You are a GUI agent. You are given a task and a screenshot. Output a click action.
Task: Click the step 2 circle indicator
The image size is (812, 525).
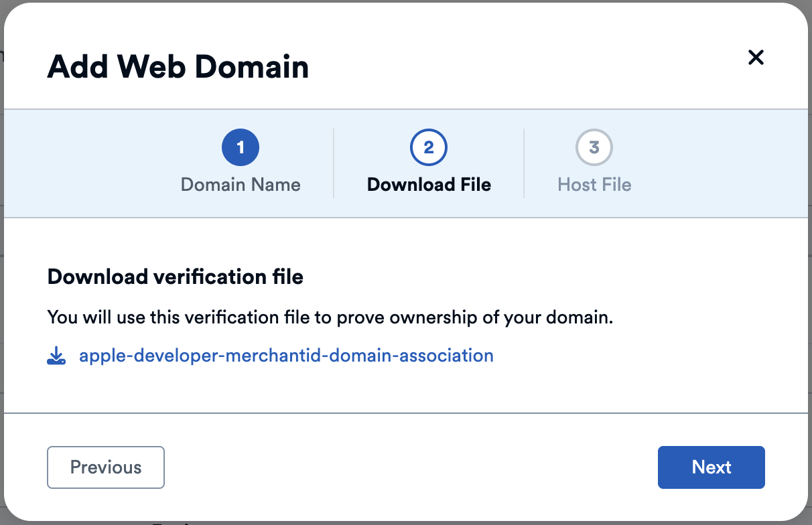tap(429, 147)
